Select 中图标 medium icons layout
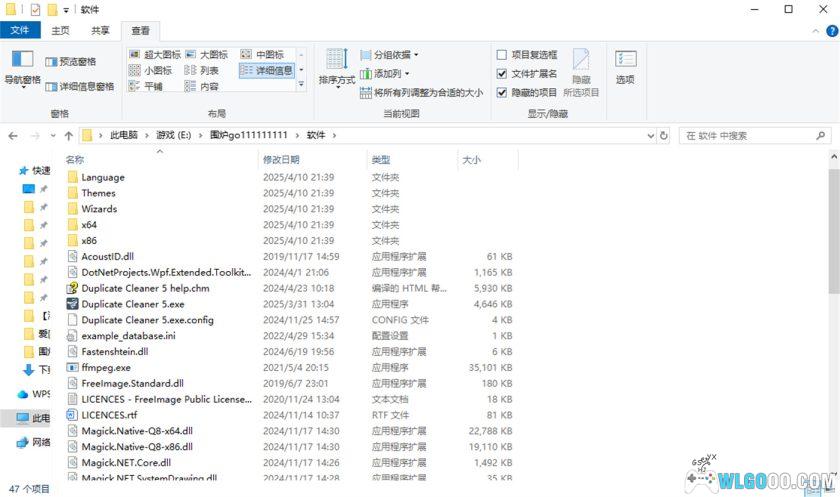This screenshot has height=497, width=840. (x=262, y=55)
